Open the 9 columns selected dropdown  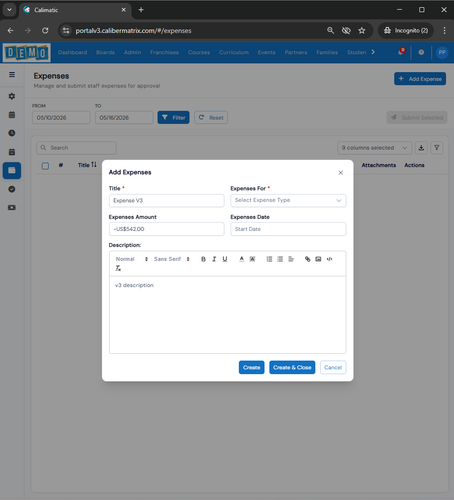coord(374,148)
